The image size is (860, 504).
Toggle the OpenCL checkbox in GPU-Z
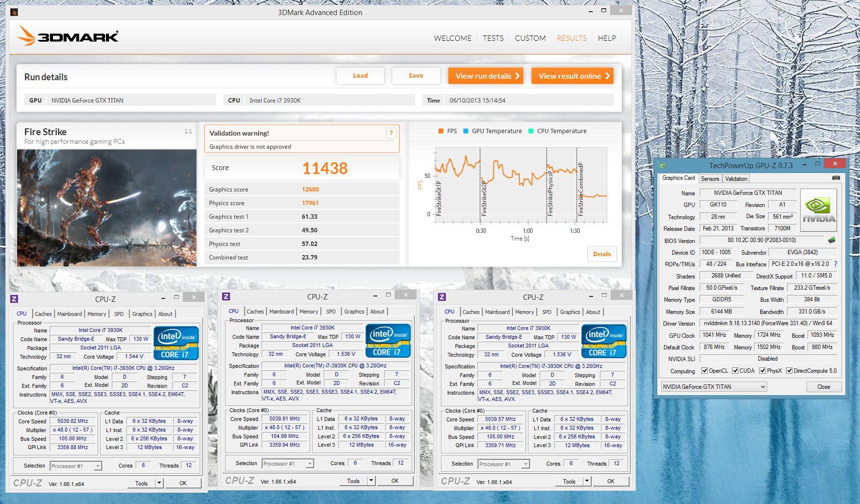tap(704, 371)
